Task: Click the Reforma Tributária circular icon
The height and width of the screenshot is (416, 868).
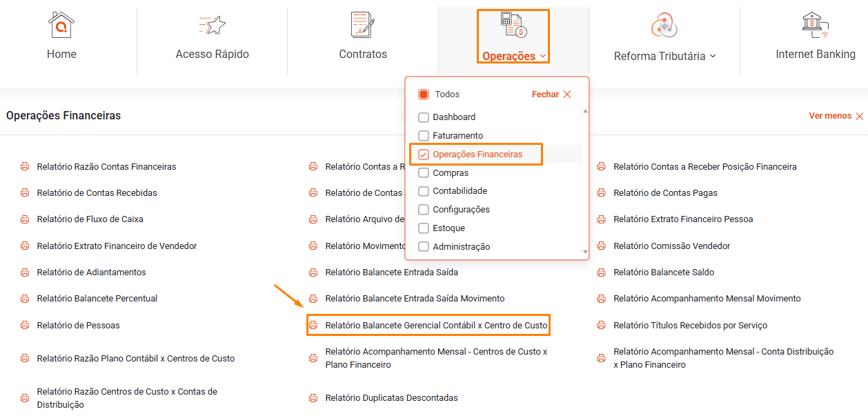Action: 664,26
